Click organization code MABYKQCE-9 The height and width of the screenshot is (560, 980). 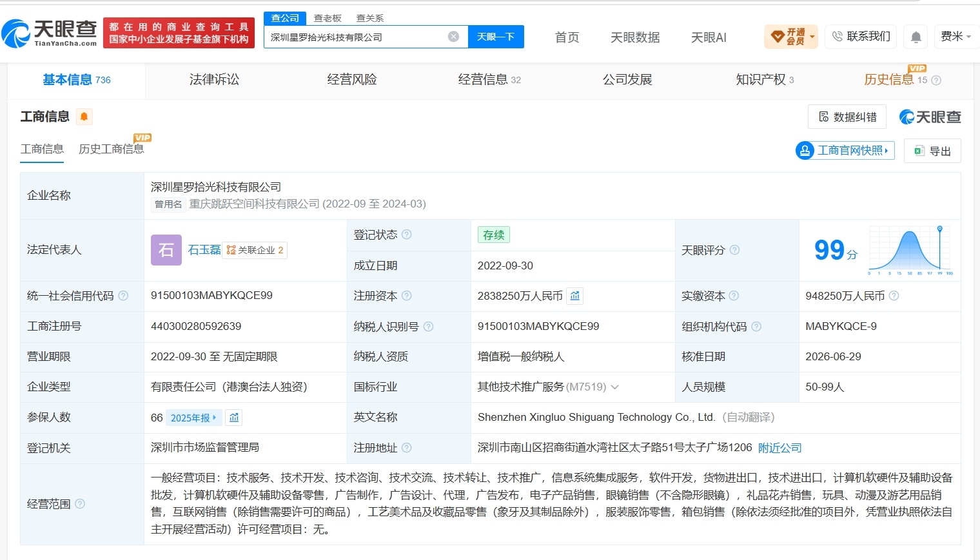(841, 327)
